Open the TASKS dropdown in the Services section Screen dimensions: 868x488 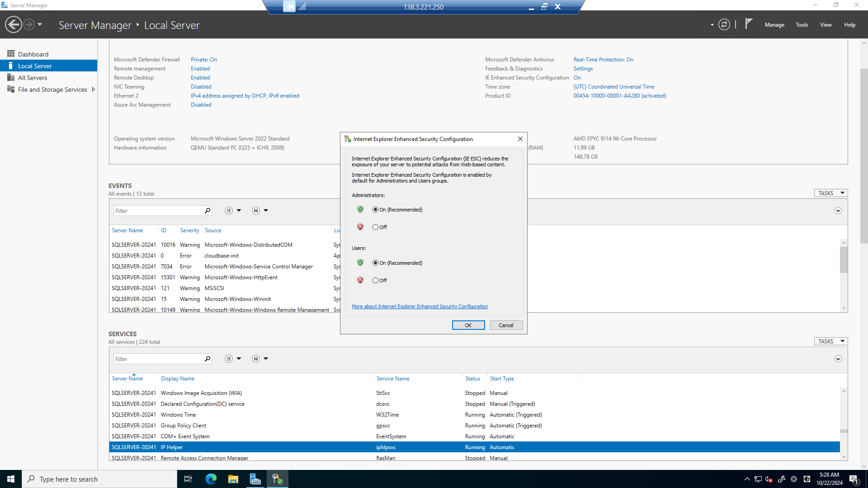click(x=830, y=341)
